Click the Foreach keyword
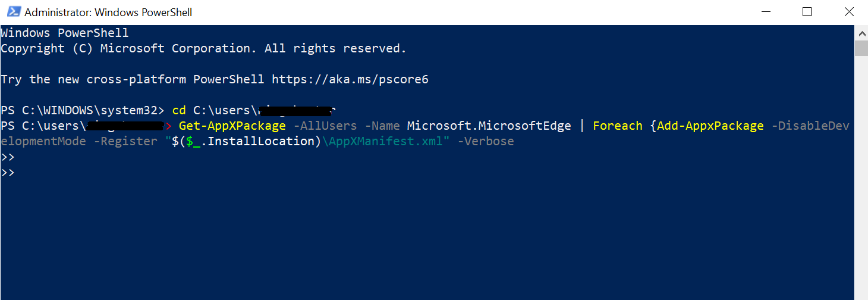The width and height of the screenshot is (868, 300). click(x=618, y=126)
